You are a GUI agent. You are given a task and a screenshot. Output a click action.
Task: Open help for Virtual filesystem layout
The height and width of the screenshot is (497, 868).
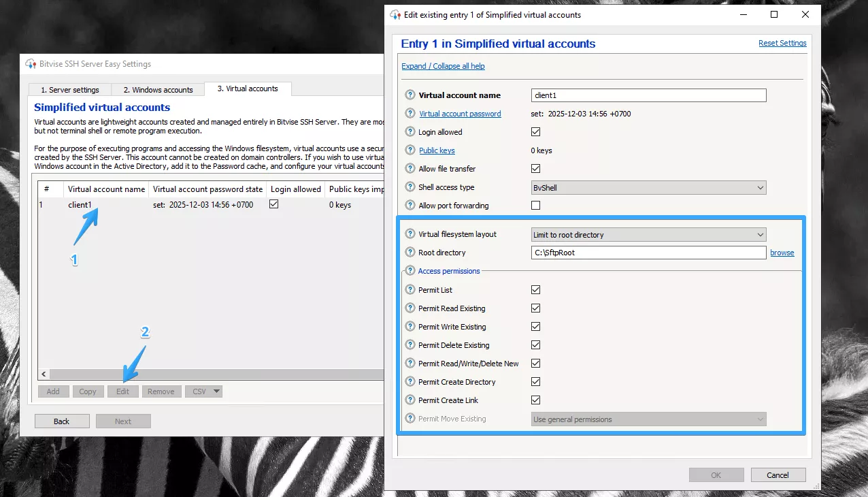coord(410,234)
